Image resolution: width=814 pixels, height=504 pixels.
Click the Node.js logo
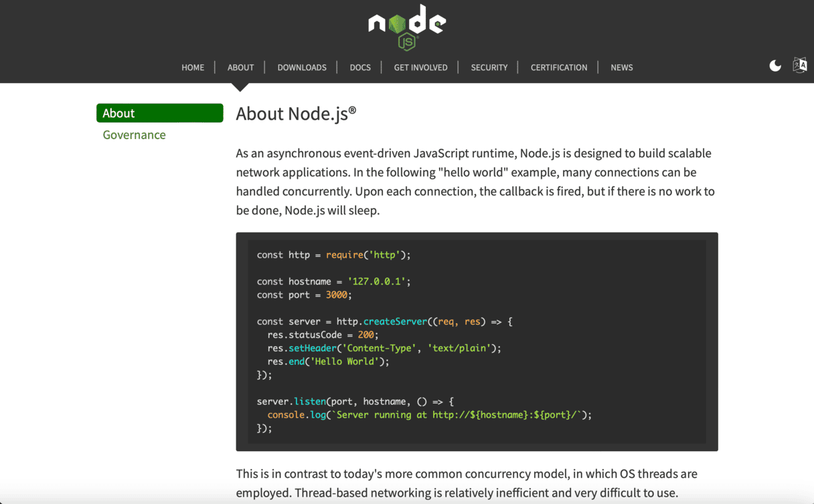pyautogui.click(x=407, y=27)
